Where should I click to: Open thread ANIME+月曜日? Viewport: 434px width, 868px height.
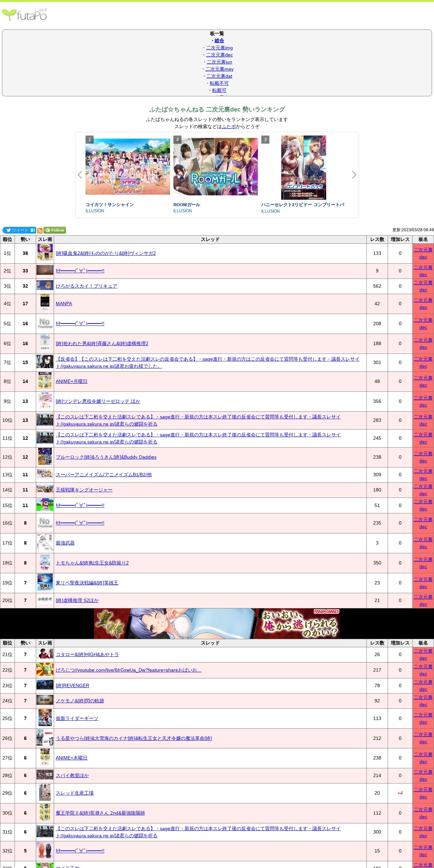point(72,381)
